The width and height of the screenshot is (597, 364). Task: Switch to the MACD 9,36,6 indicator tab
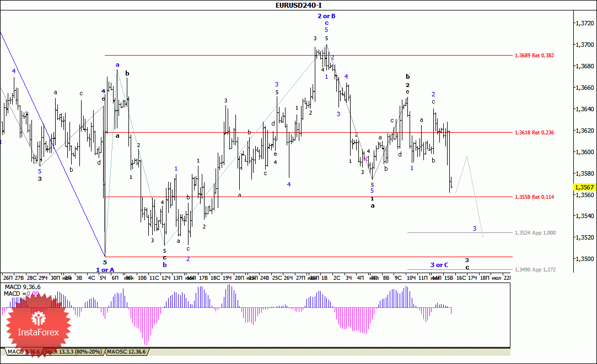(x=24, y=352)
